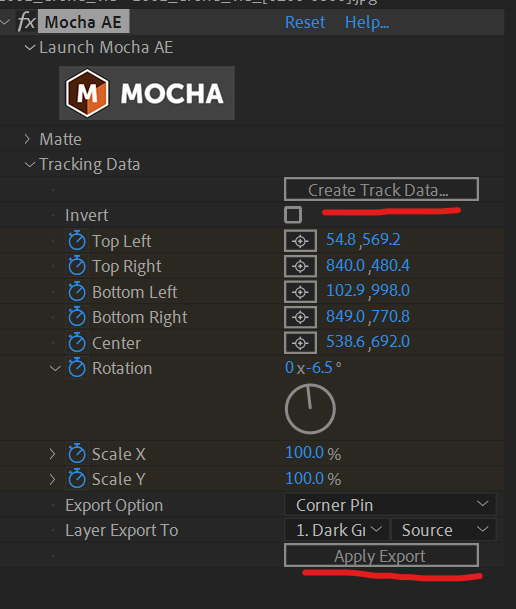Expand the Scale X property

click(x=52, y=454)
